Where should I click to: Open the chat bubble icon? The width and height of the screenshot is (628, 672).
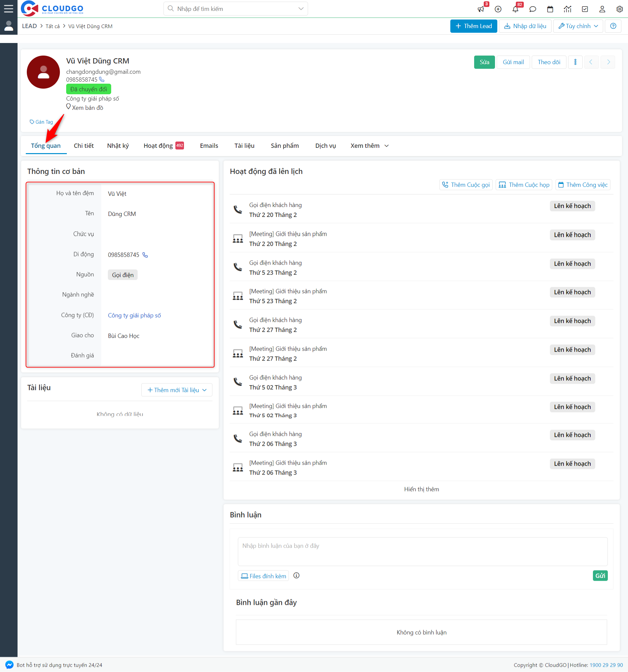pos(533,9)
